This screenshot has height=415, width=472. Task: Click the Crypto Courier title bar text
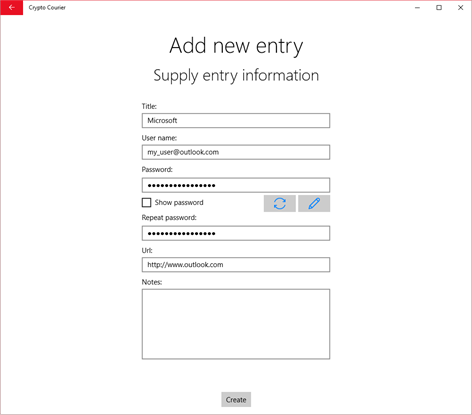[x=47, y=8]
